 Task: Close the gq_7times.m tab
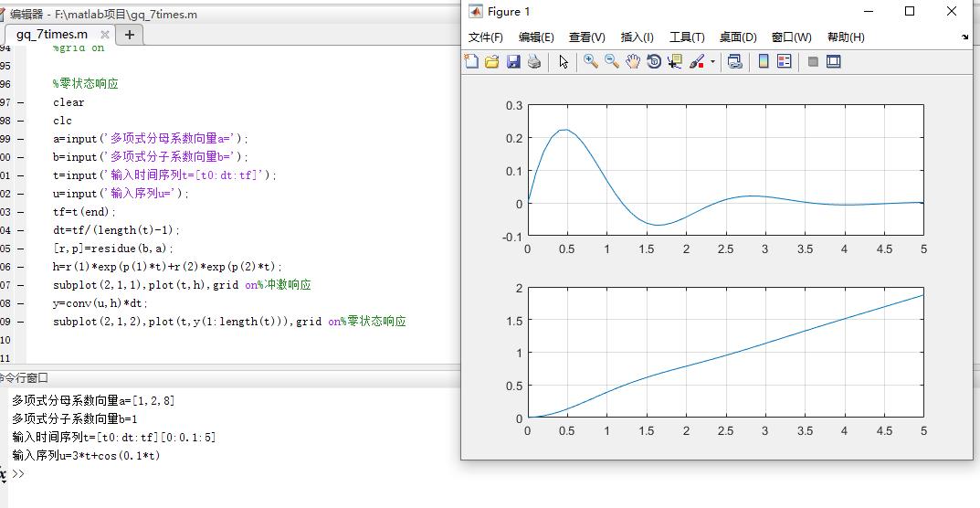tap(104, 35)
